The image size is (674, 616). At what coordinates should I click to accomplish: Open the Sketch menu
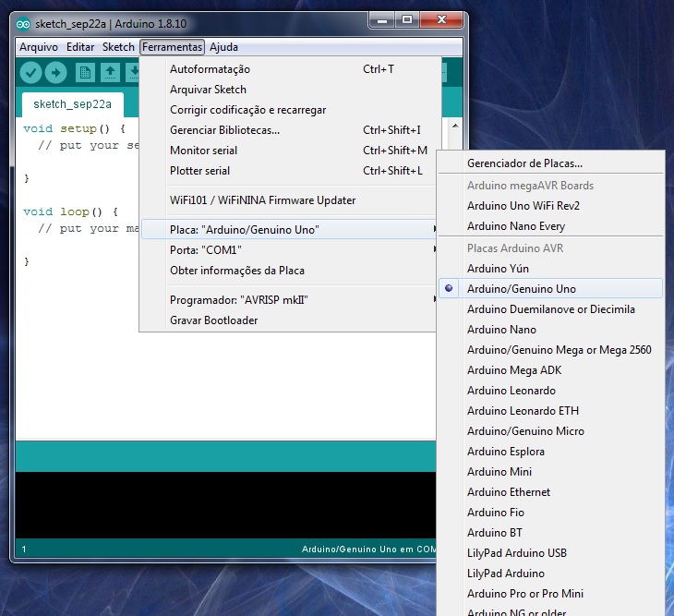(118, 47)
